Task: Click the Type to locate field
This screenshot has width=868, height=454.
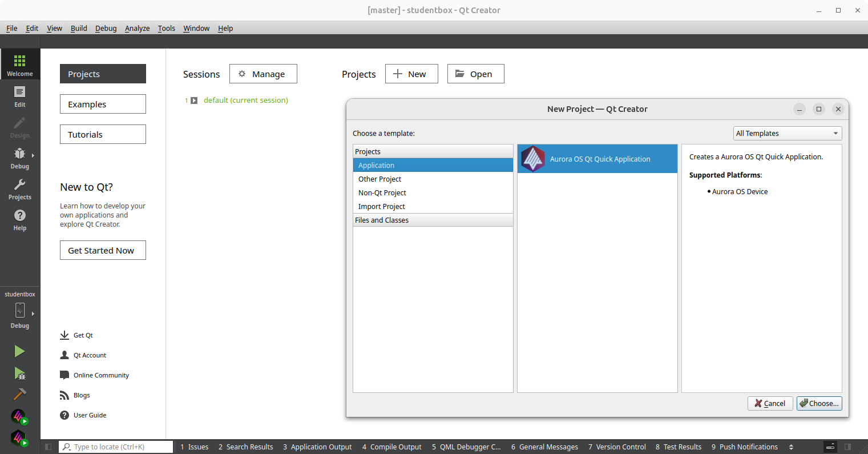Action: [120, 447]
